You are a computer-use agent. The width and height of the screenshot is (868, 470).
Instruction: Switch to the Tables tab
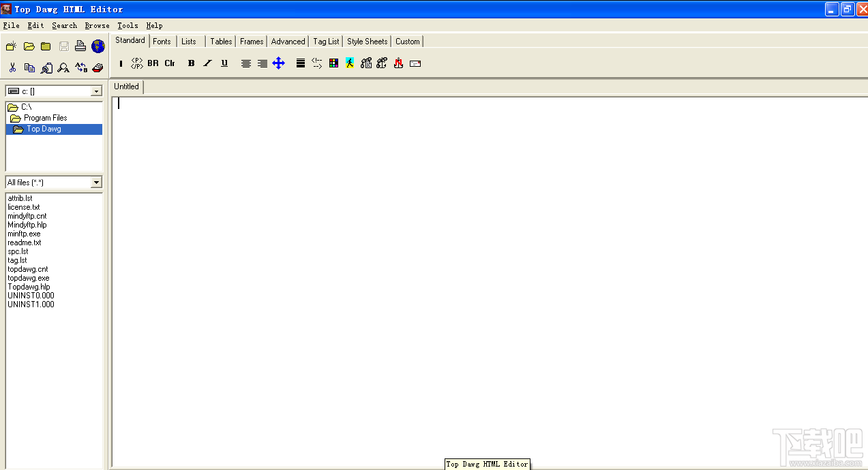coord(221,42)
